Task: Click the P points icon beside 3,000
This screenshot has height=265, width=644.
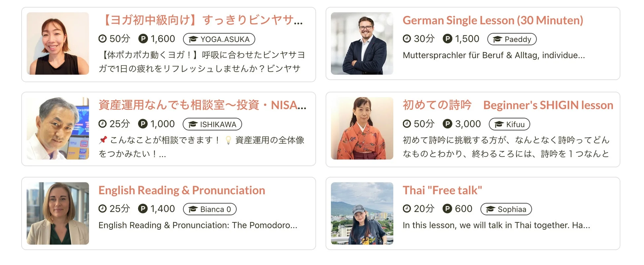Action: click(x=448, y=124)
